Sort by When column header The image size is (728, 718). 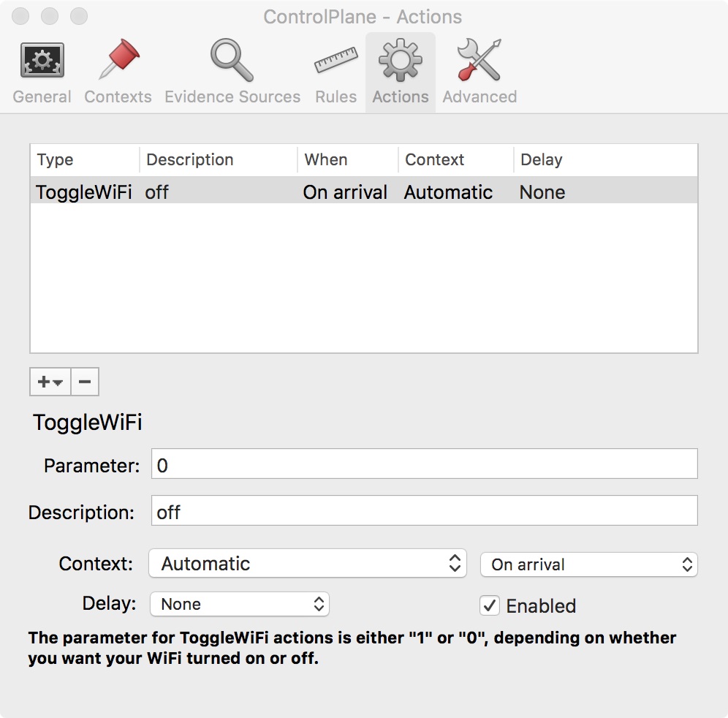point(347,160)
